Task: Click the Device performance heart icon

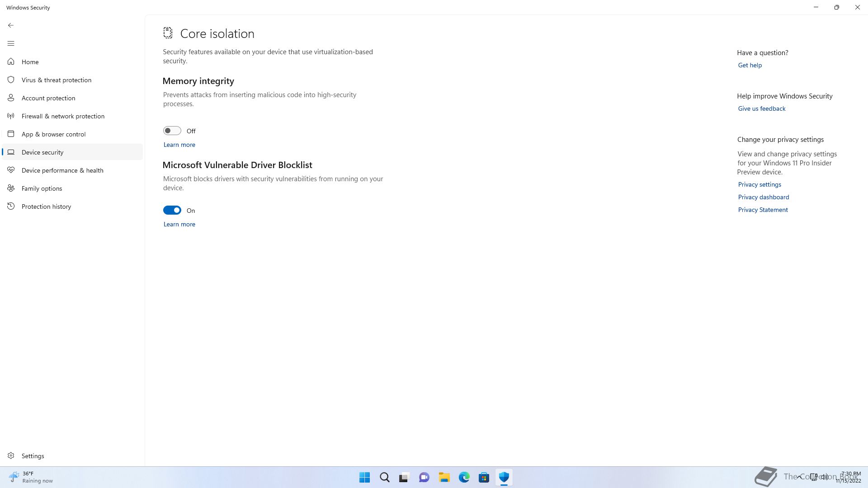Action: [11, 170]
